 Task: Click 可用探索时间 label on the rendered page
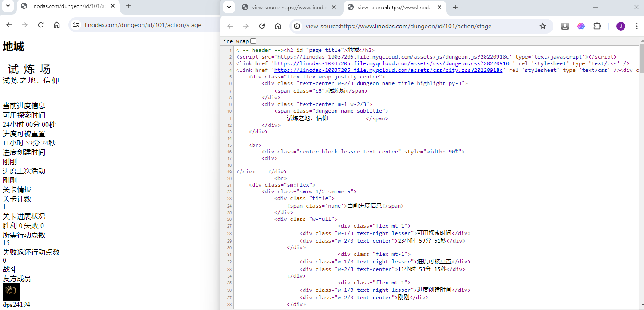coord(24,115)
